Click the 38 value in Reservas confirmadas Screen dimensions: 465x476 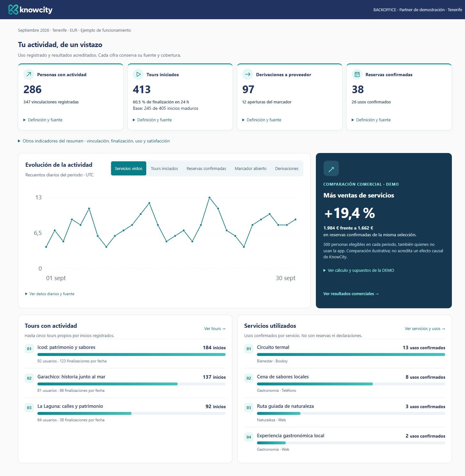pyautogui.click(x=358, y=89)
